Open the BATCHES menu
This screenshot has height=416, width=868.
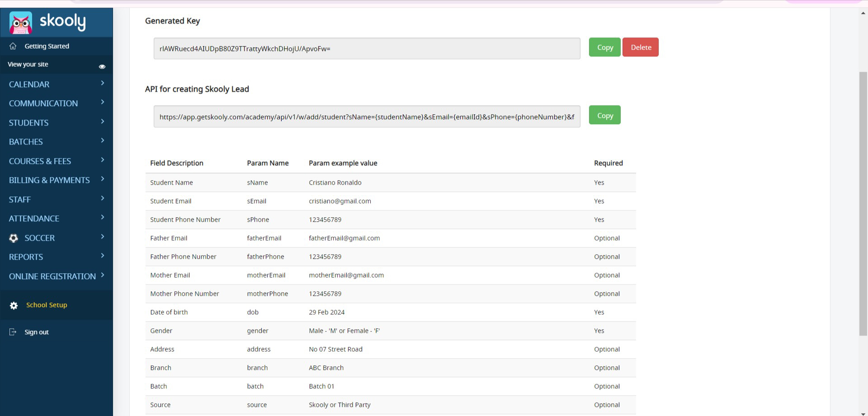26,142
